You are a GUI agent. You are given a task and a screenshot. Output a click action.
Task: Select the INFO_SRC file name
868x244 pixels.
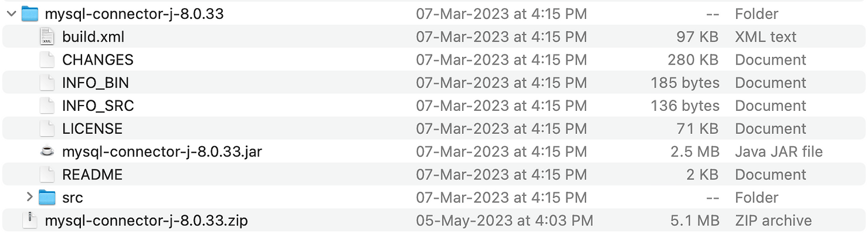tap(98, 106)
